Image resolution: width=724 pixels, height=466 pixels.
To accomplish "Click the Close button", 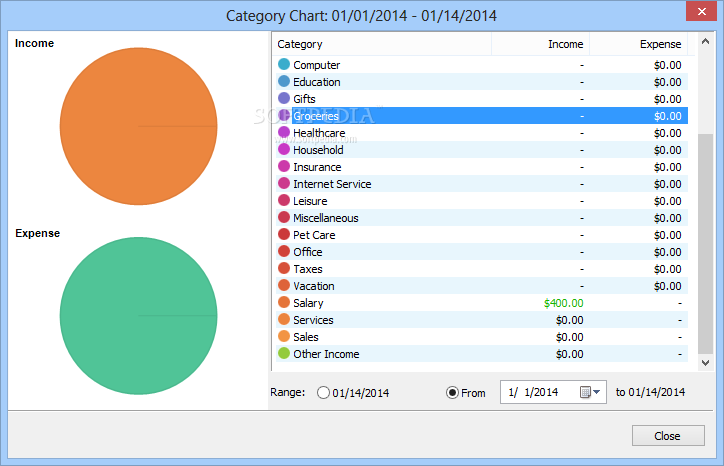I will 668,436.
